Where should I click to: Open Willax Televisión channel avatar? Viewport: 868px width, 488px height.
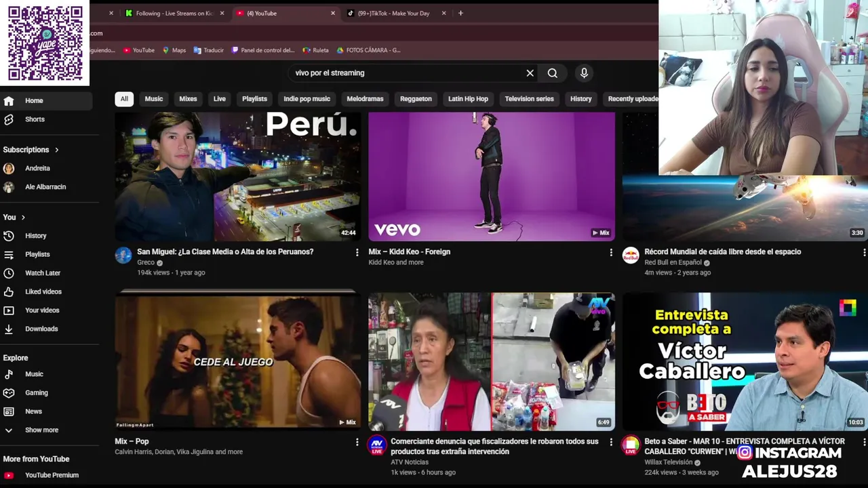tap(631, 445)
